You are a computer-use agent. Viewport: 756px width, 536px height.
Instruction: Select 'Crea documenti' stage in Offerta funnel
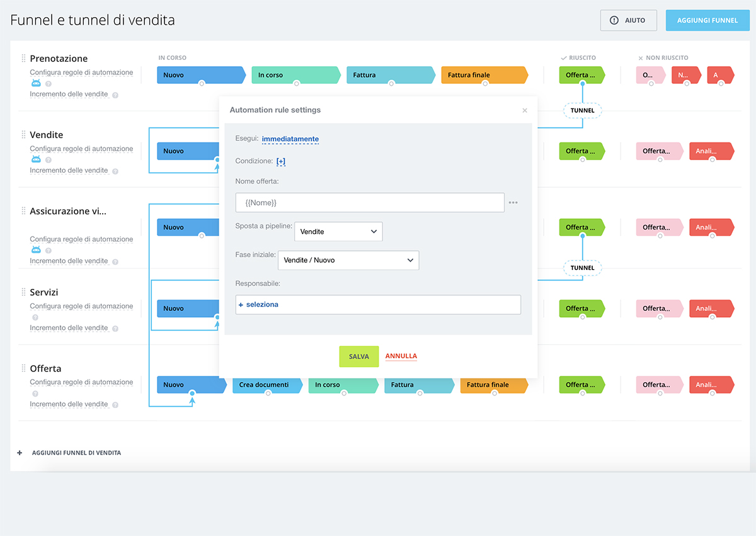267,385
